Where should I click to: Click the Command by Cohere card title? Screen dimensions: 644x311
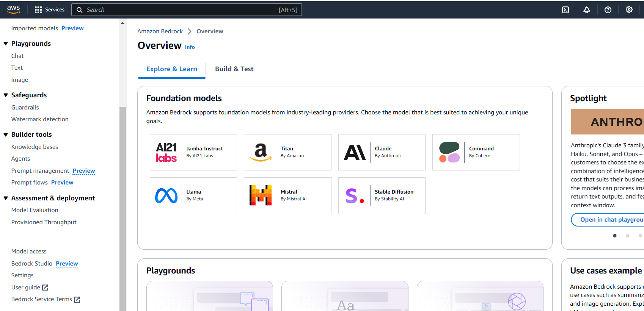pos(482,149)
